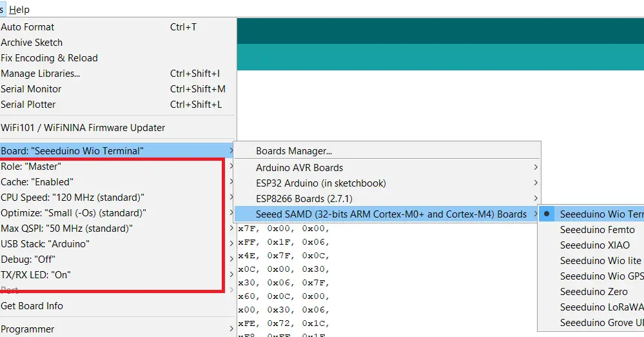The height and width of the screenshot is (337, 644).
Task: Select Fix Encoding & Reload
Action: tap(118, 58)
